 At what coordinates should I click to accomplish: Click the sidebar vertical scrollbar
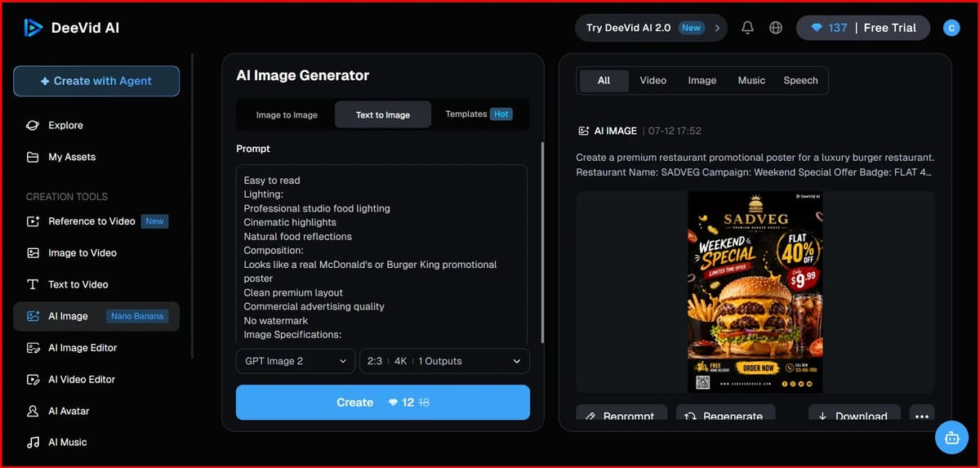pos(192,204)
